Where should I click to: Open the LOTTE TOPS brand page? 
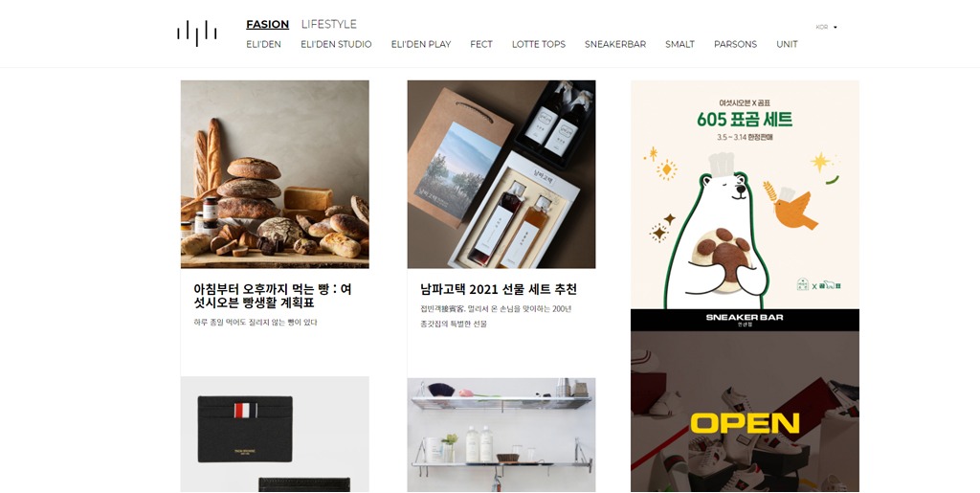point(539,44)
